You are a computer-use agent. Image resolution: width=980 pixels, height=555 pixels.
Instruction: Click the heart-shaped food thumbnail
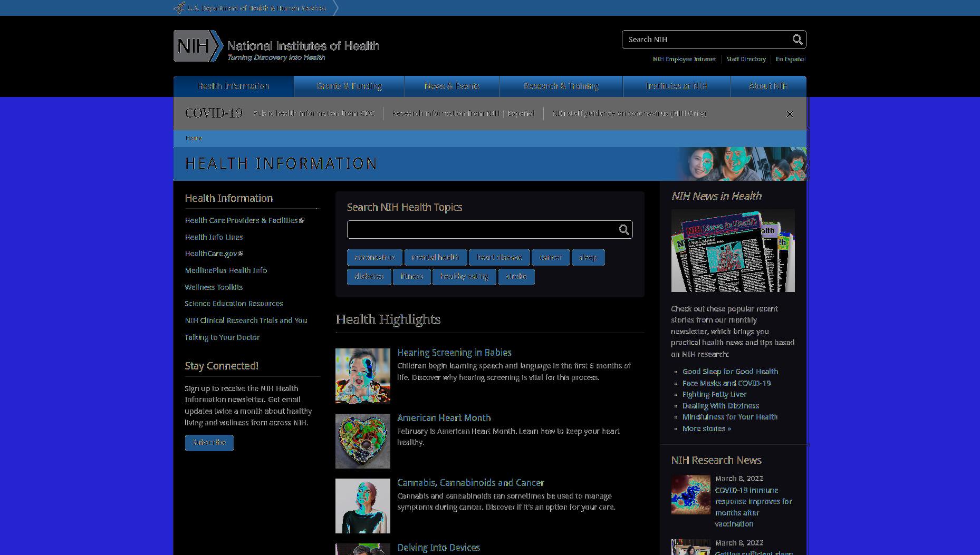point(363,441)
